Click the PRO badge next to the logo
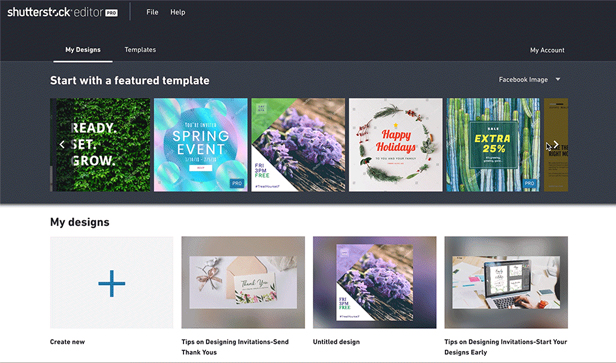Viewport: 616px width, 363px height. tap(112, 13)
